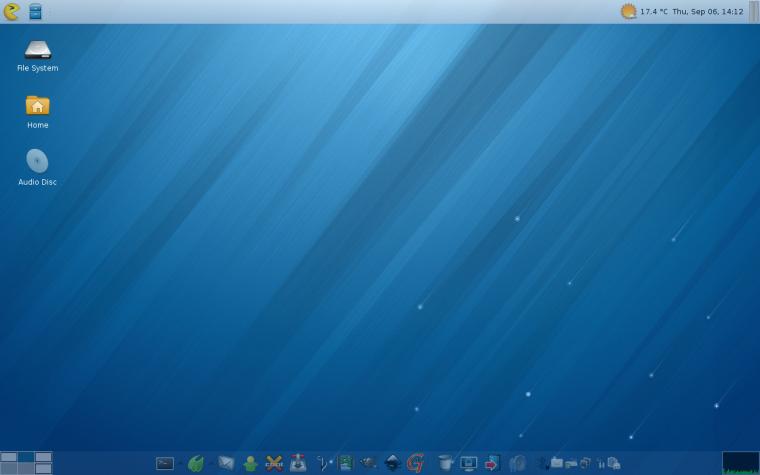This screenshot has width=760, height=475.
Task: Open the Pac-Man applications menu
Action: coord(11,12)
